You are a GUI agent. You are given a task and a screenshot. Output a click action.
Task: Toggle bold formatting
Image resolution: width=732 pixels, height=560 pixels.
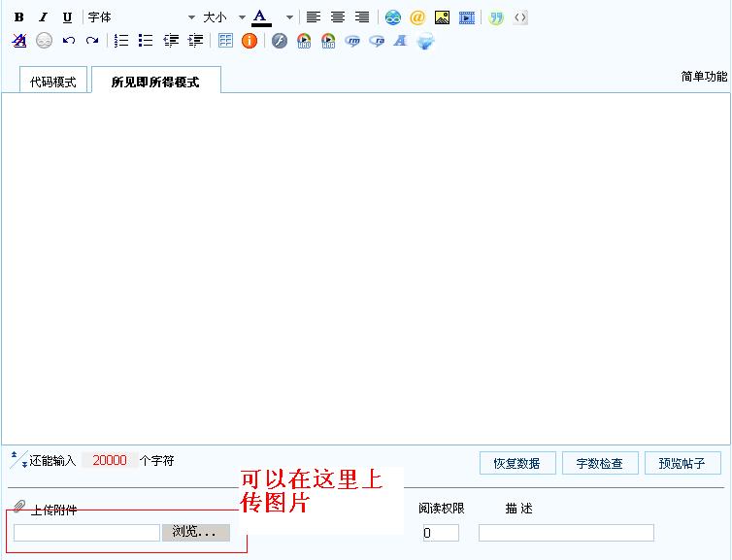point(19,17)
